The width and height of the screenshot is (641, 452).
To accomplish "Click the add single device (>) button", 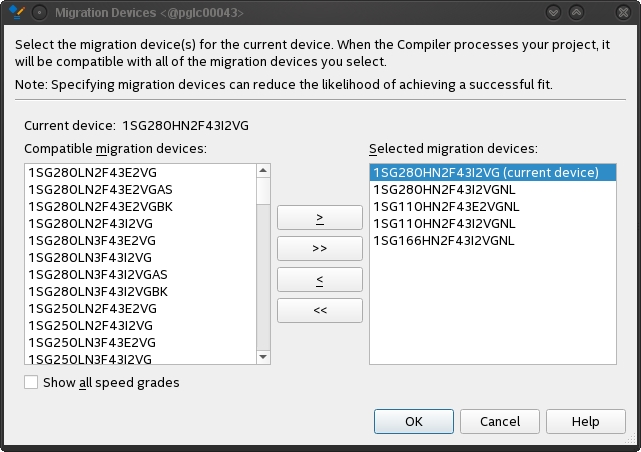I will tap(320, 218).
